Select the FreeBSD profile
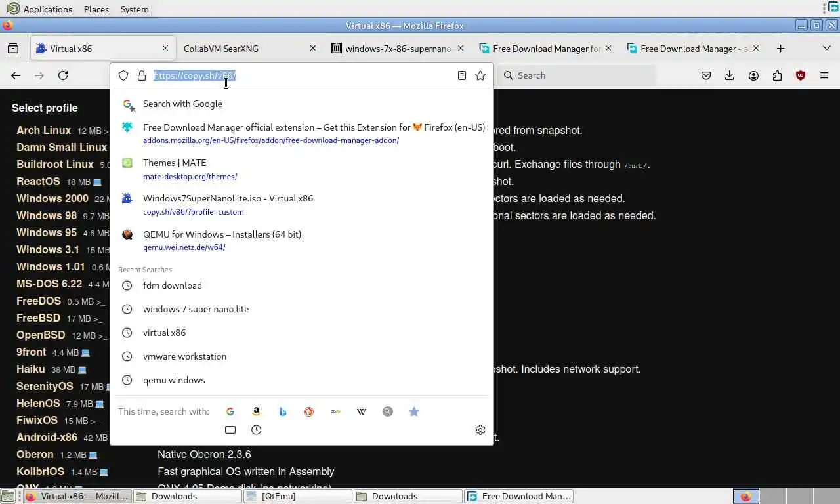The height and width of the screenshot is (504, 840). [38, 318]
